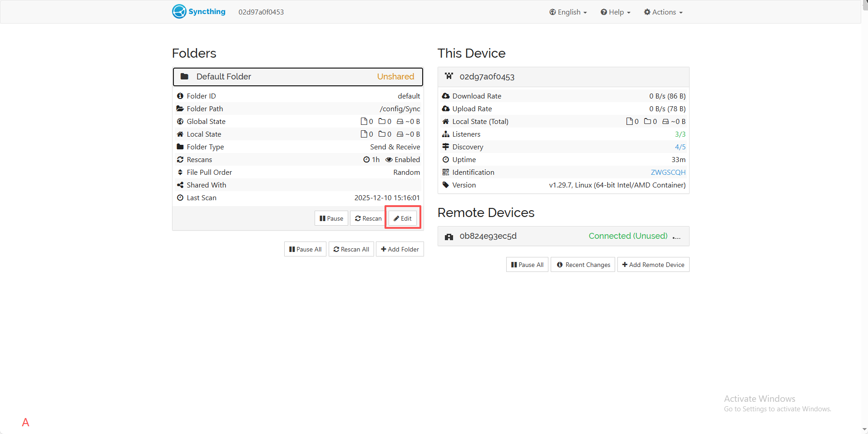Image resolution: width=868 pixels, height=434 pixels.
Task: Click the Folder ID info icon
Action: (x=180, y=96)
